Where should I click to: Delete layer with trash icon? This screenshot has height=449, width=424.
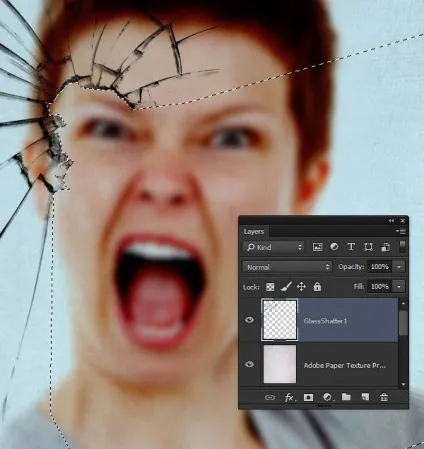point(384,397)
